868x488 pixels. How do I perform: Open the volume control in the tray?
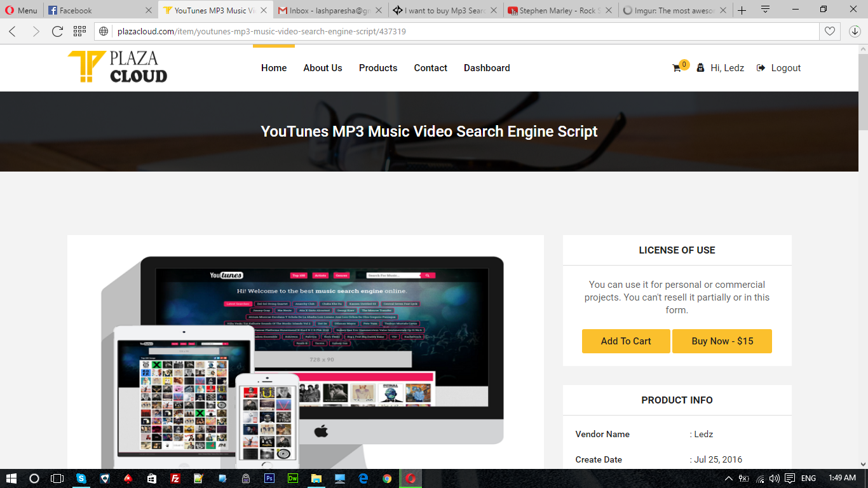(774, 478)
